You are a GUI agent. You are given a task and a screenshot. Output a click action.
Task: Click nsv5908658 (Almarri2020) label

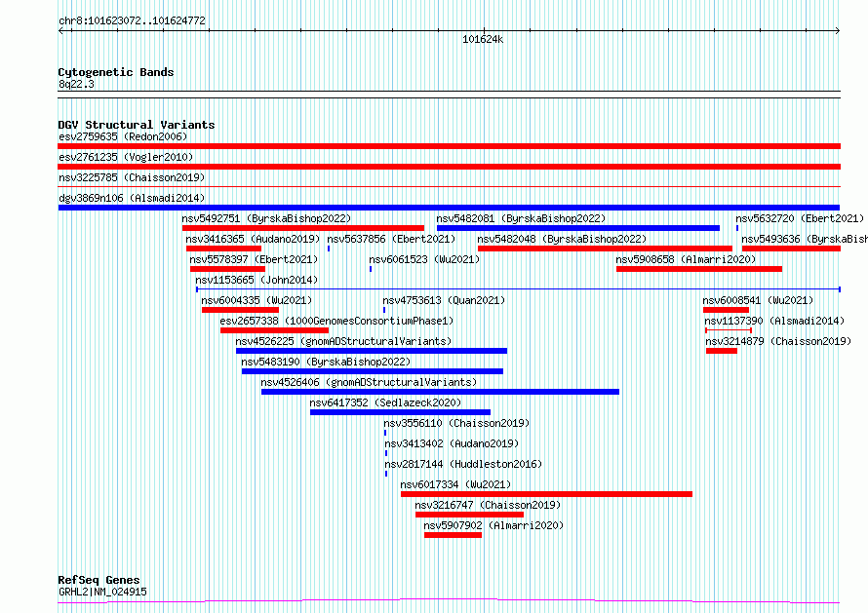tap(686, 259)
